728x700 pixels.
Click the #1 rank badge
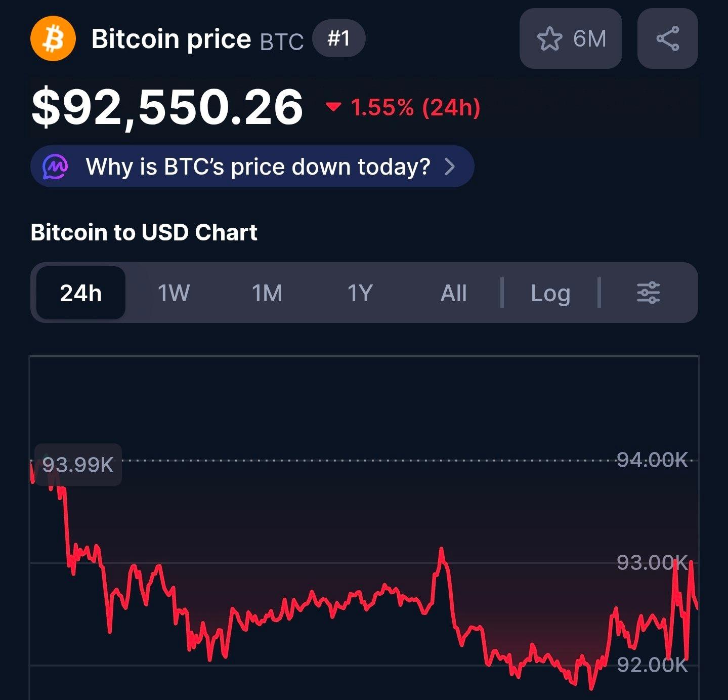coord(338,38)
